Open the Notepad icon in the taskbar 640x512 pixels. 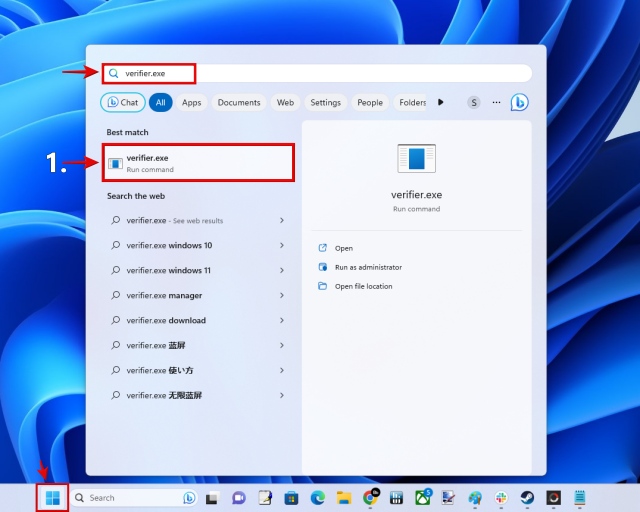tap(580, 498)
